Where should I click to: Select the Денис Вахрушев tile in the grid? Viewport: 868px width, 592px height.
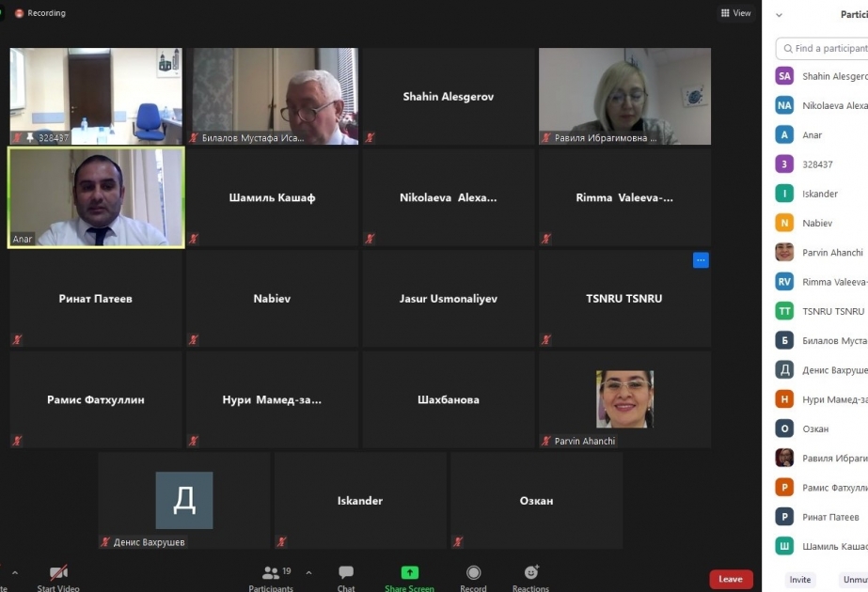click(x=184, y=501)
